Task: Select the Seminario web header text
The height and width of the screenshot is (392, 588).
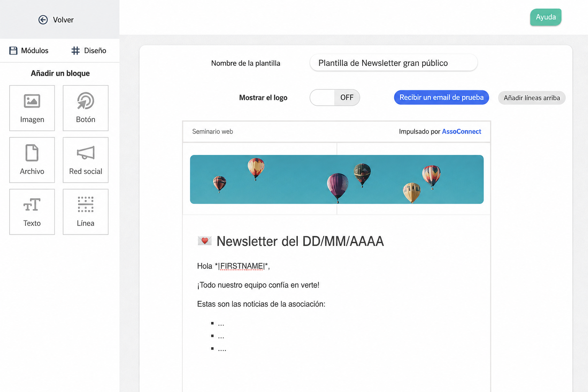Action: click(x=212, y=132)
